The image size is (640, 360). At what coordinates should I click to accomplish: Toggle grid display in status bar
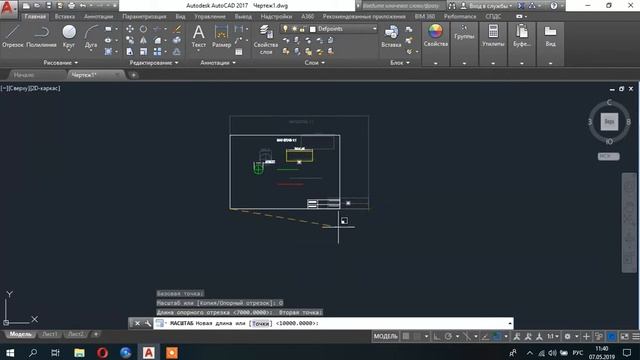[x=406, y=336]
